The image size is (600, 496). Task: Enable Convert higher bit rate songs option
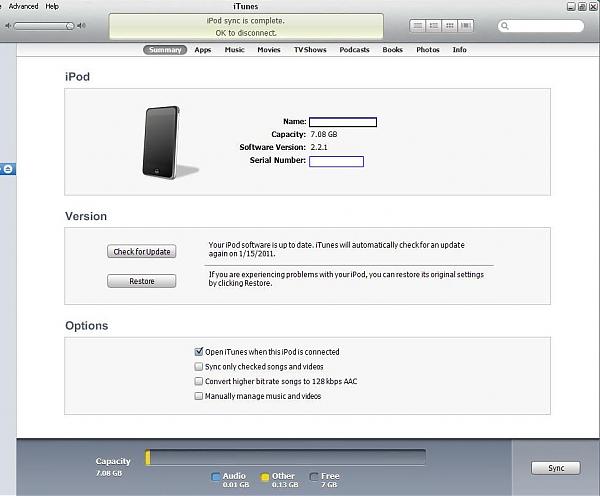[x=199, y=381]
